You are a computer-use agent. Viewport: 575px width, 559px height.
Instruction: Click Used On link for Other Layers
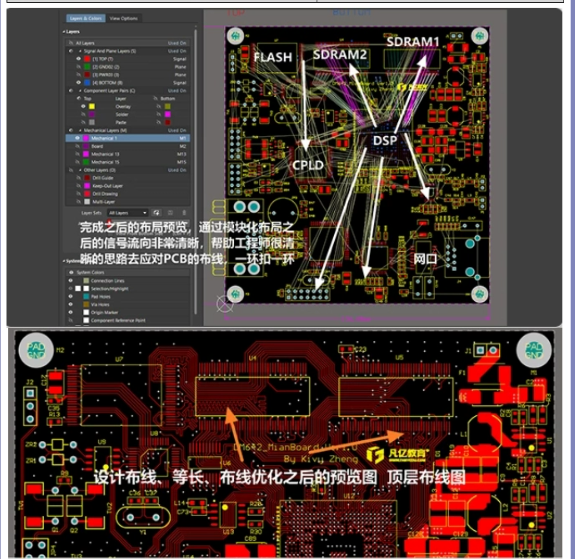coord(177,170)
